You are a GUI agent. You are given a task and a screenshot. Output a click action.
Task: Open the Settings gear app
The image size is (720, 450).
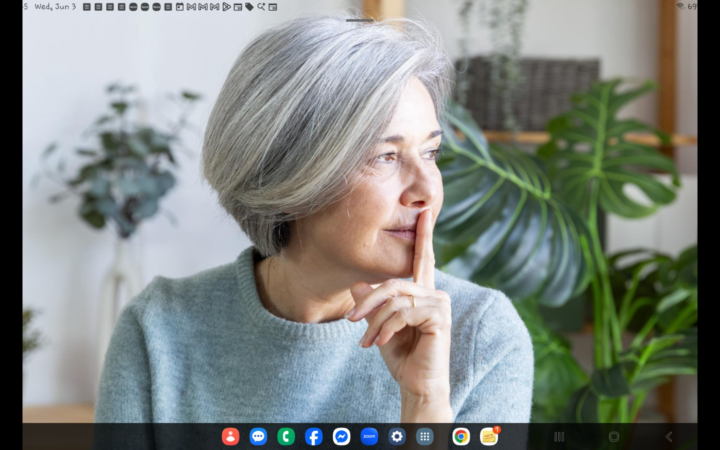pos(397,436)
